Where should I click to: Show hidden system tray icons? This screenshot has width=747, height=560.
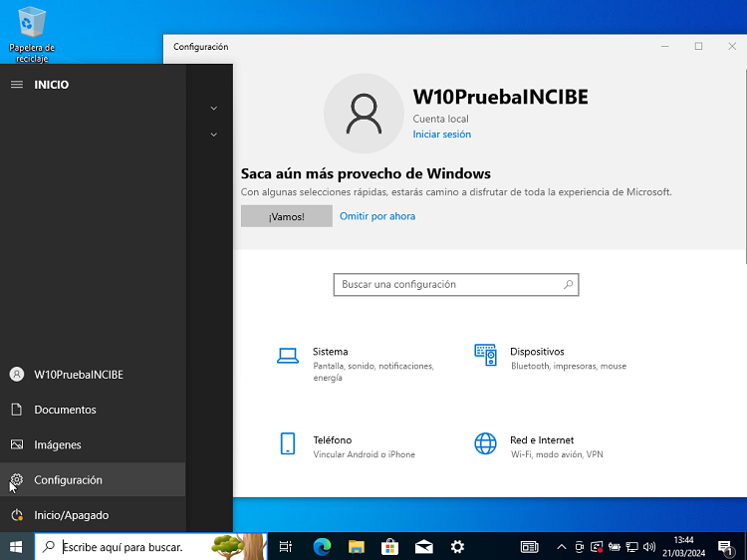(561, 546)
